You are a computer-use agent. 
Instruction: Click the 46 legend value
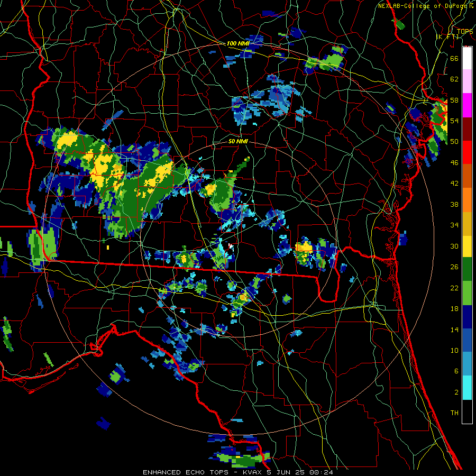(x=454, y=163)
